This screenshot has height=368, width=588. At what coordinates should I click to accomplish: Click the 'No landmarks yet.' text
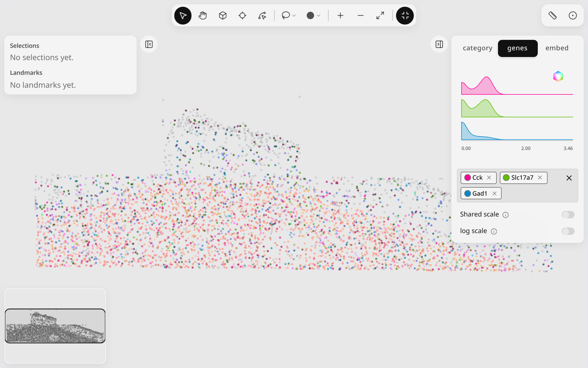click(43, 85)
